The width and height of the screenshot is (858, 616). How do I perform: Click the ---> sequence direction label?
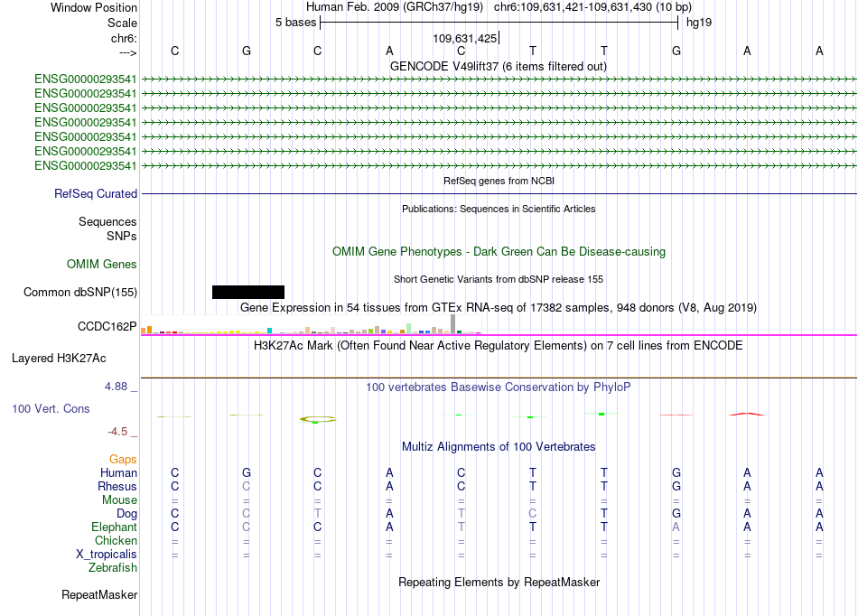(128, 52)
